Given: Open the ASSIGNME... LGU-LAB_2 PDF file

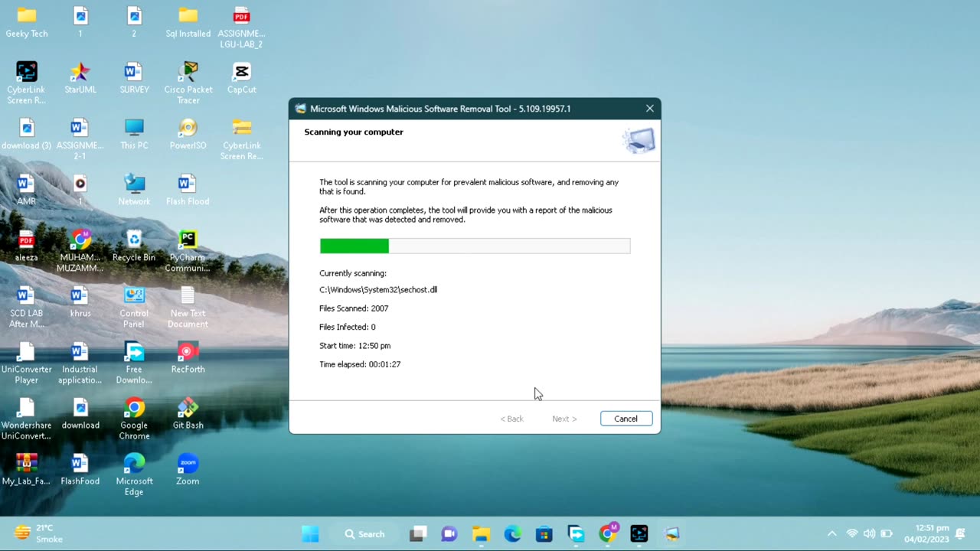Looking at the screenshot, I should (241, 28).
